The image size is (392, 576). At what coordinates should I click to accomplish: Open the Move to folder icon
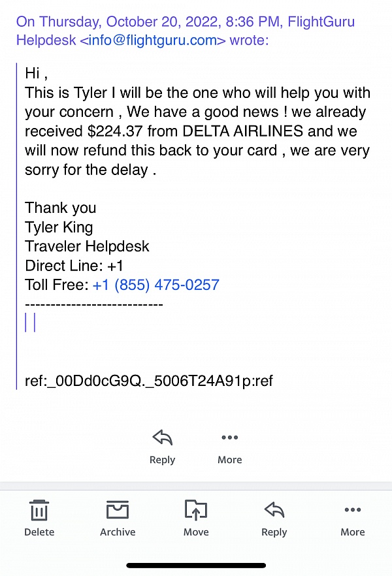pyautogui.click(x=196, y=509)
